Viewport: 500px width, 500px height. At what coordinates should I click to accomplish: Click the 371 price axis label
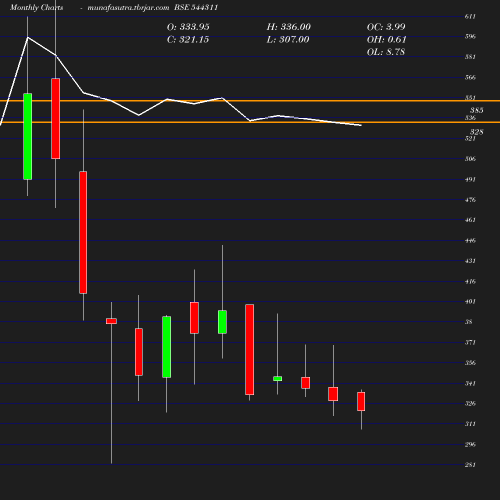click(470, 342)
